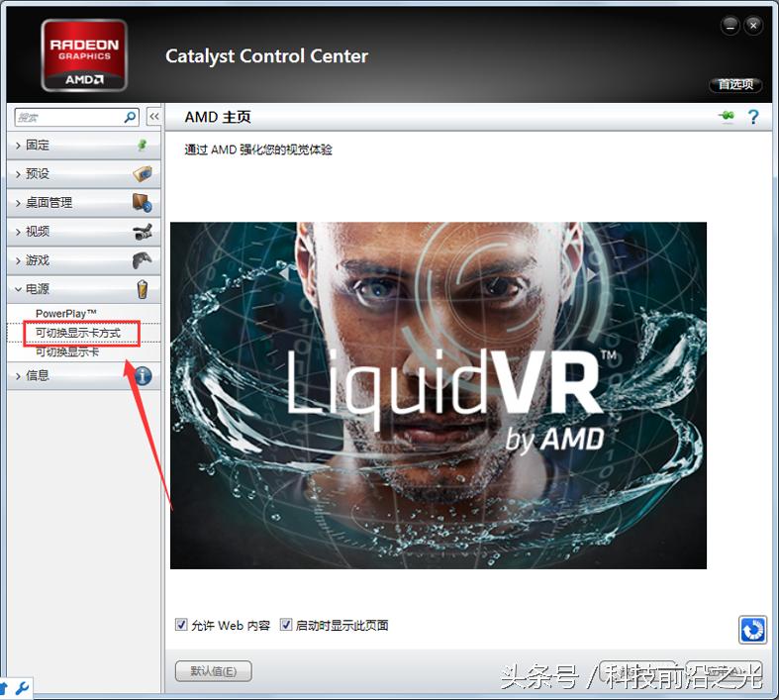This screenshot has width=779, height=700.
Task: Click the 电源 battery icon
Action: click(x=143, y=289)
